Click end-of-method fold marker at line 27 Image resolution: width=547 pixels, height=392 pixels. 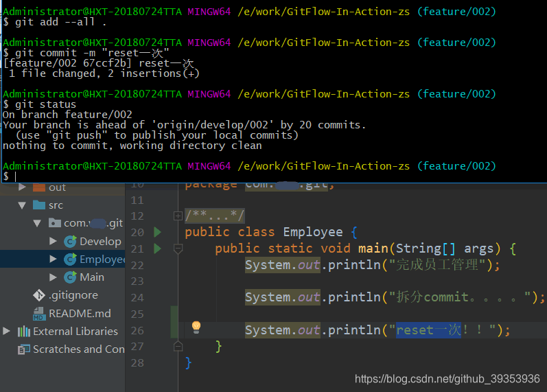178,346
